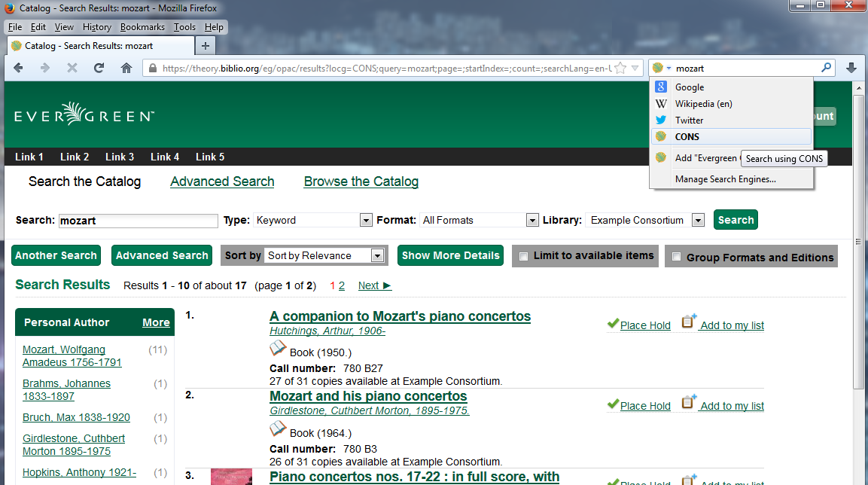Click the bookmark star icon in URL bar

click(x=620, y=68)
